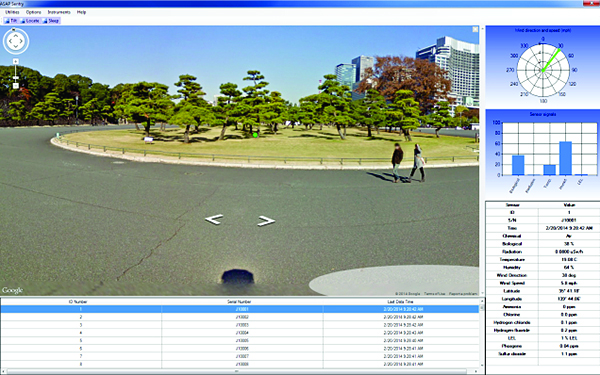Open the Options menu
Screen dimensions: 600x375
(x=34, y=12)
